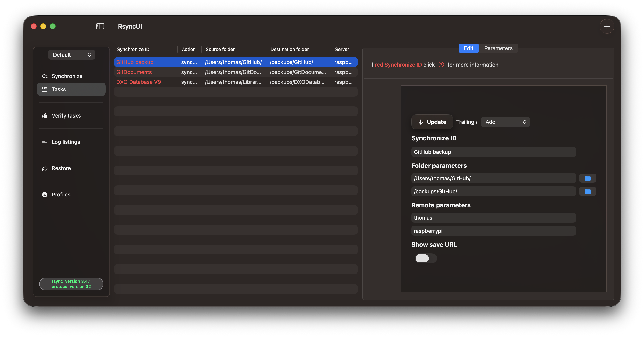
Task: Click the Synchronize ID text field
Action: coord(493,152)
